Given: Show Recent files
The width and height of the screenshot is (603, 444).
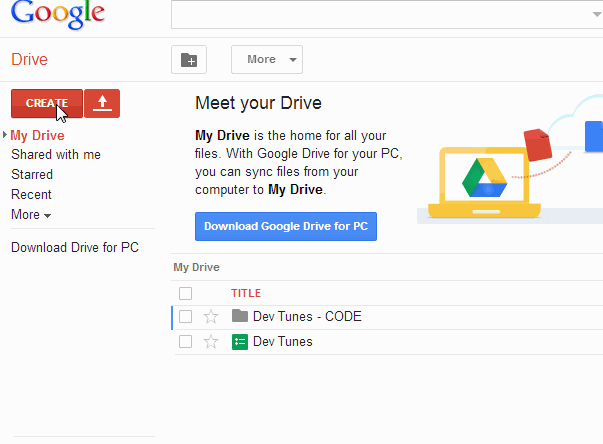Looking at the screenshot, I should pyautogui.click(x=31, y=195).
